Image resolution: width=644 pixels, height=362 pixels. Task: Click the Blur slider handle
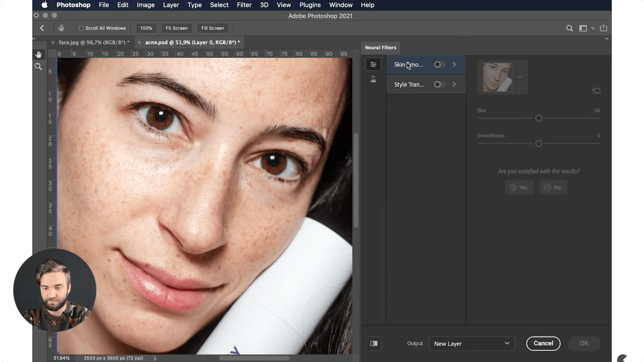tap(539, 118)
